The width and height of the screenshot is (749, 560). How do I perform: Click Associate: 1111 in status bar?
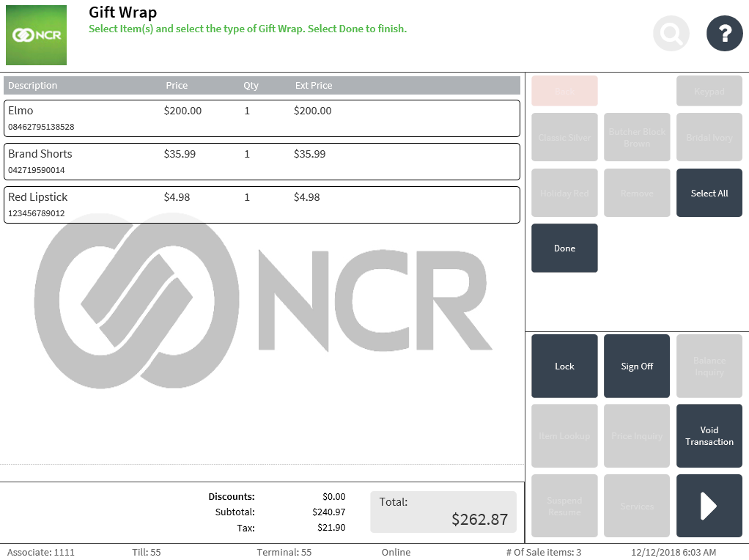40,553
